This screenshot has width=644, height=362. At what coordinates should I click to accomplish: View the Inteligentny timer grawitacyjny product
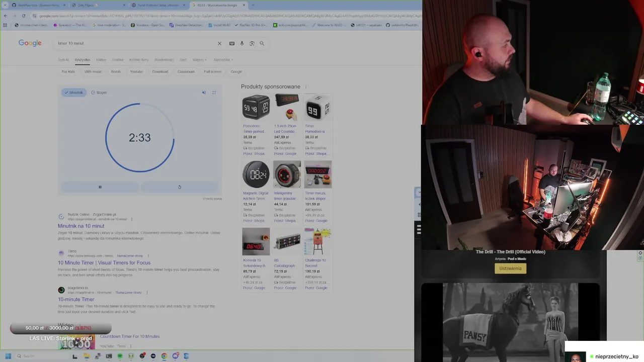point(287,191)
